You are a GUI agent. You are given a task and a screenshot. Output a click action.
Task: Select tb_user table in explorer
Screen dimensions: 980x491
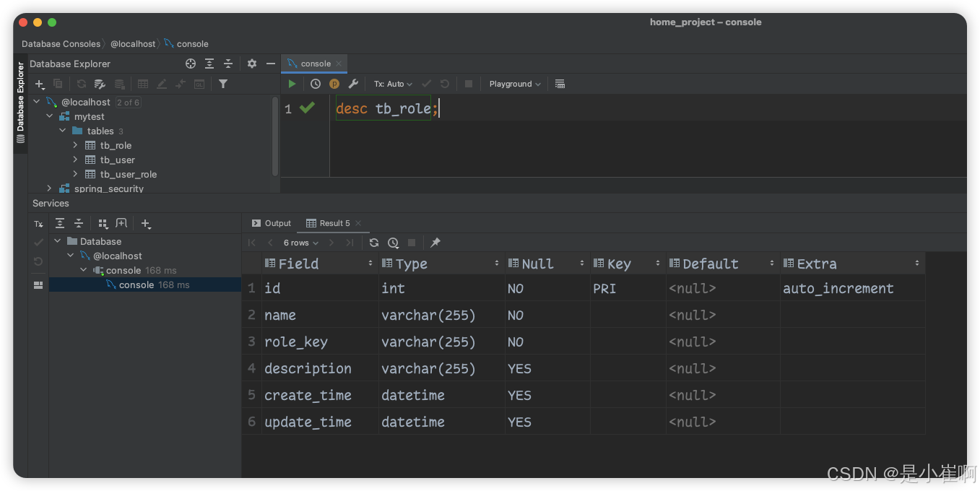117,160
